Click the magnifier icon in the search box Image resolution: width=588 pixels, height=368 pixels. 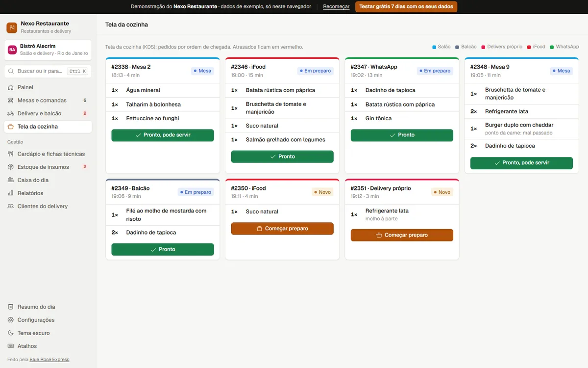pyautogui.click(x=11, y=71)
